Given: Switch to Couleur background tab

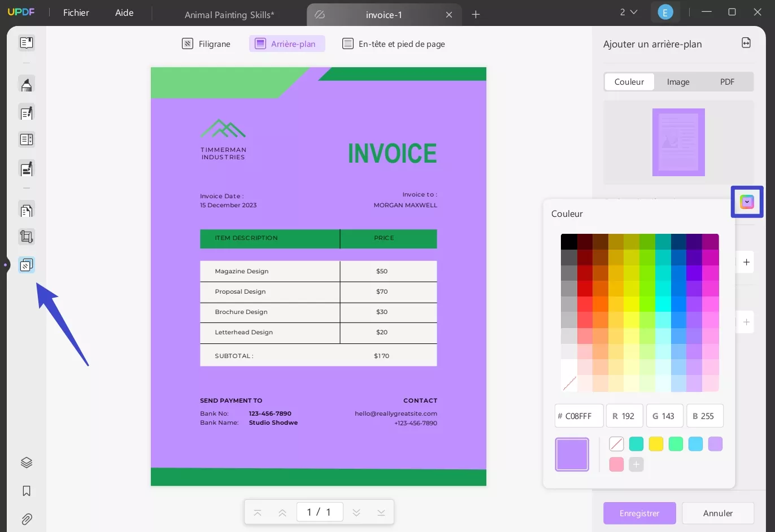Looking at the screenshot, I should [x=629, y=82].
